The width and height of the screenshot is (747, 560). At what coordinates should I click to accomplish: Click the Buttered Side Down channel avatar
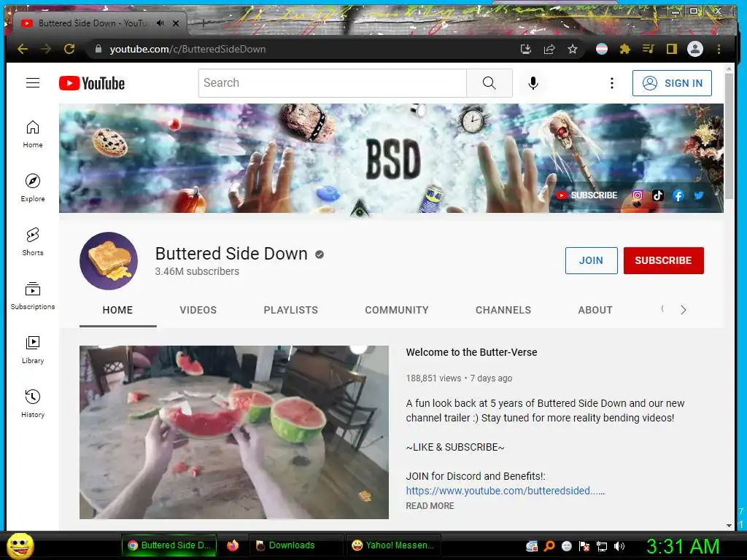coord(109,261)
